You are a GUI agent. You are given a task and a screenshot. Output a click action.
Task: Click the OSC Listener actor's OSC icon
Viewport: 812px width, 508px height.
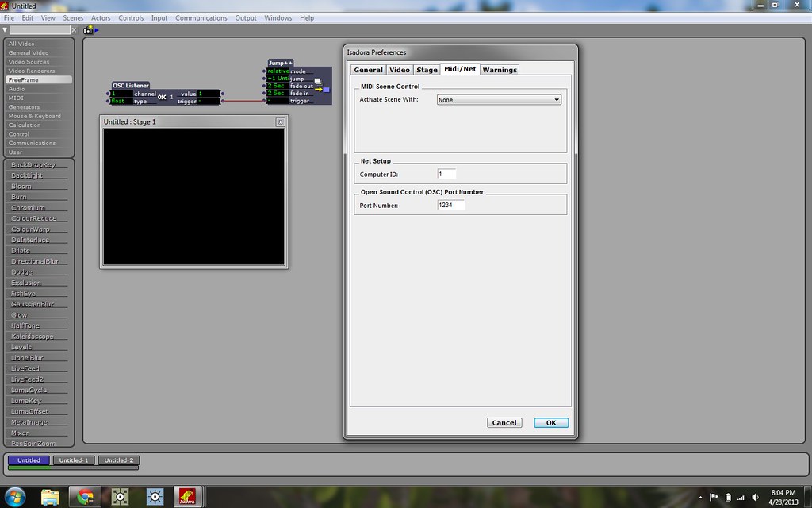click(163, 97)
